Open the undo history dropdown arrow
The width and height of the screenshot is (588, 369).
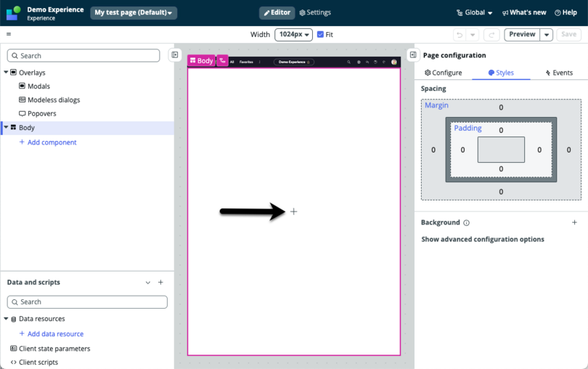pos(473,35)
